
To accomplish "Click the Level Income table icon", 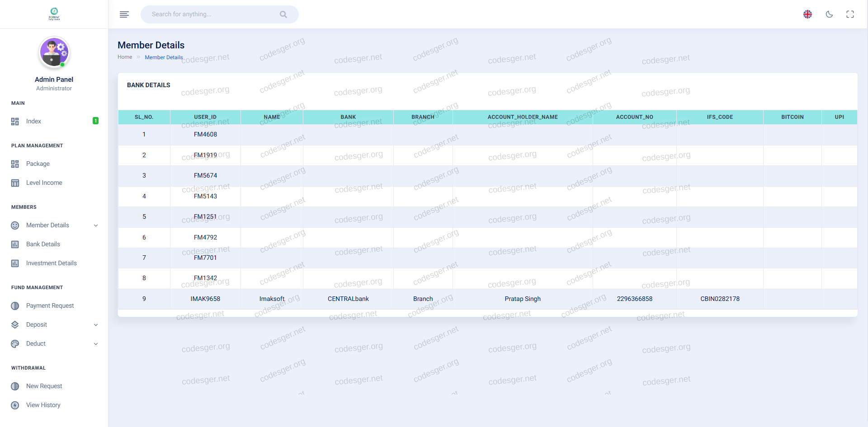I will click(15, 183).
